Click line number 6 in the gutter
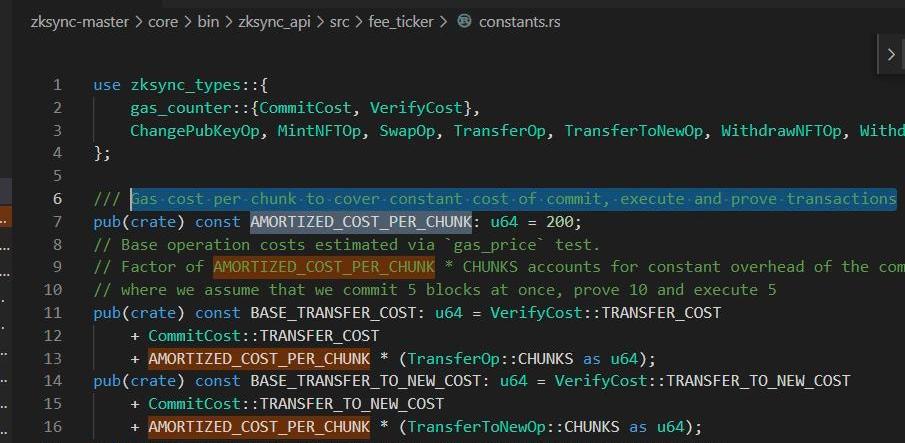Viewport: 905px width, 443px height. [x=57, y=199]
